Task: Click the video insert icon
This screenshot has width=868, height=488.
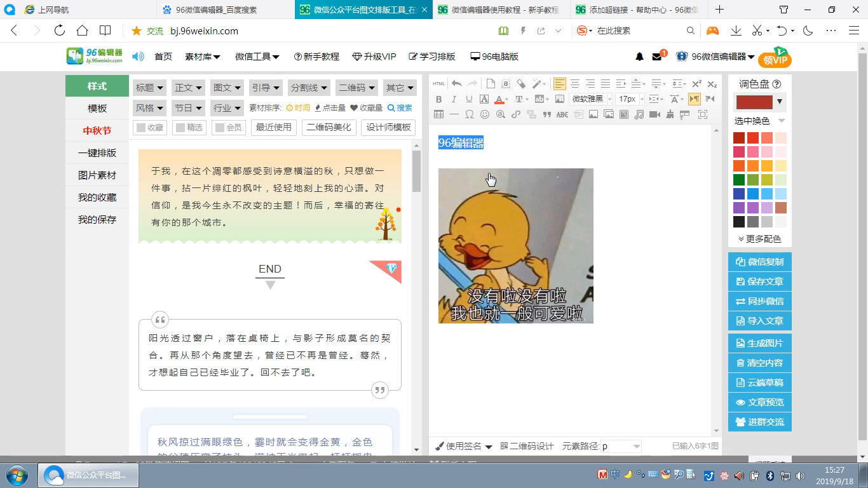Action: point(655,114)
